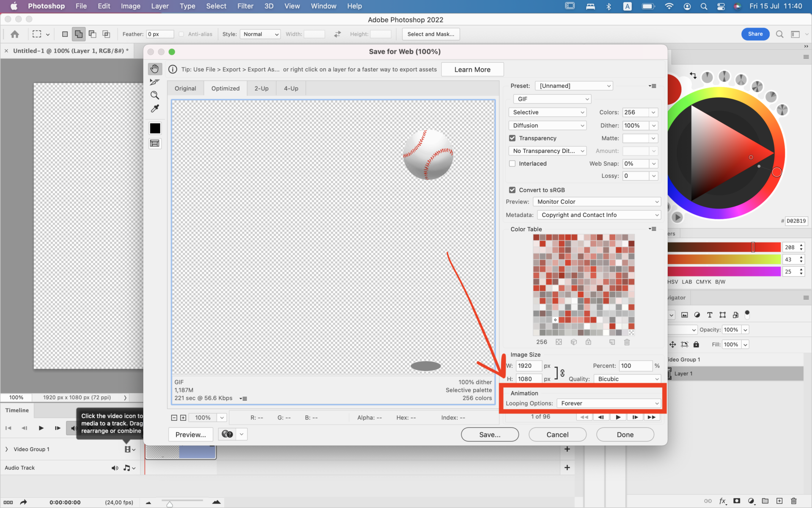Select the Hand tool in Save for Web
This screenshot has width=812, height=508.
click(x=155, y=69)
